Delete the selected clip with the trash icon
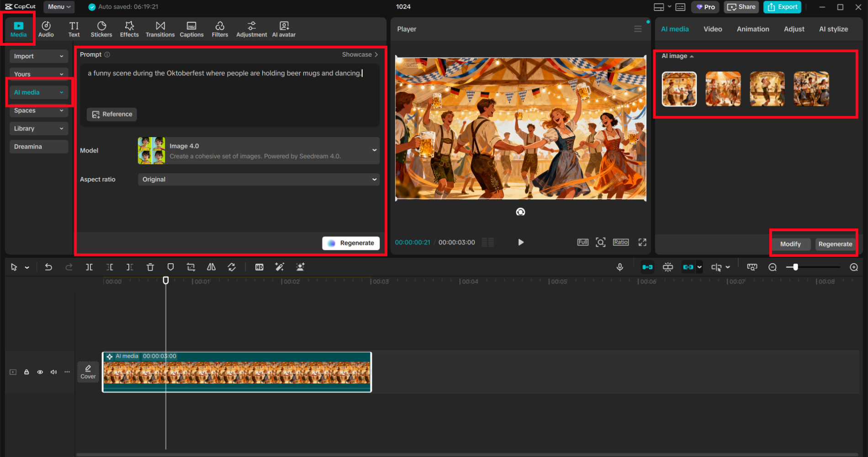This screenshot has height=457, width=868. click(150, 267)
